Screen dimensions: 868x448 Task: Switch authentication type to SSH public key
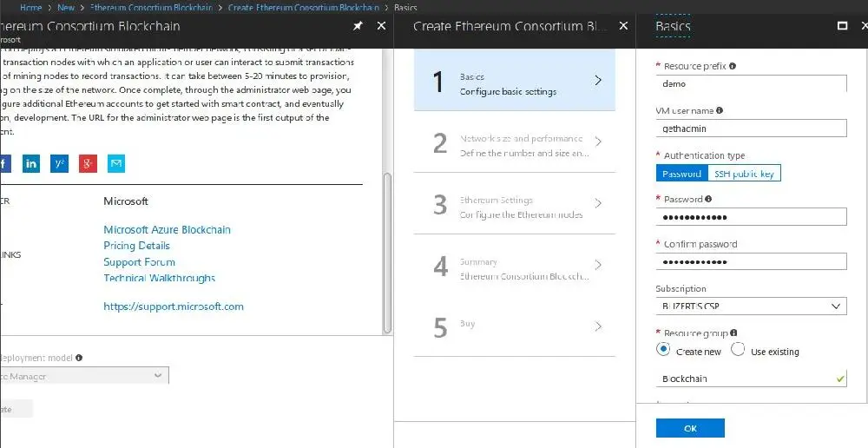point(743,174)
